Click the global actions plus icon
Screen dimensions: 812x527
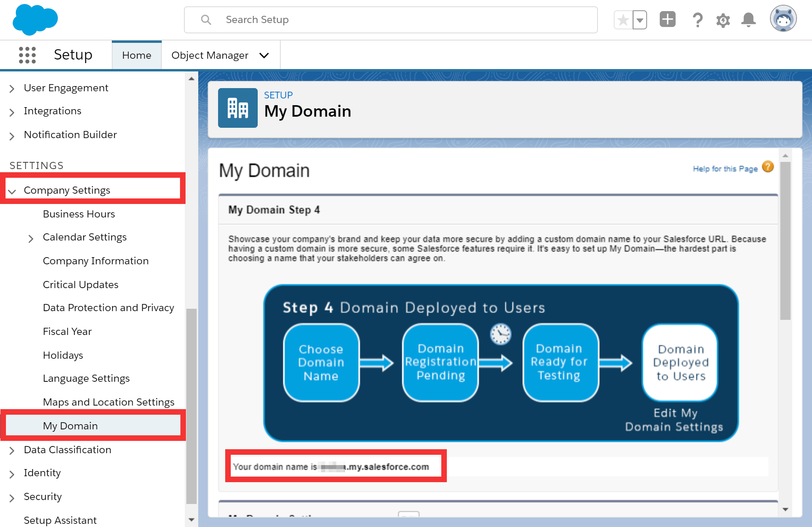[x=668, y=19]
